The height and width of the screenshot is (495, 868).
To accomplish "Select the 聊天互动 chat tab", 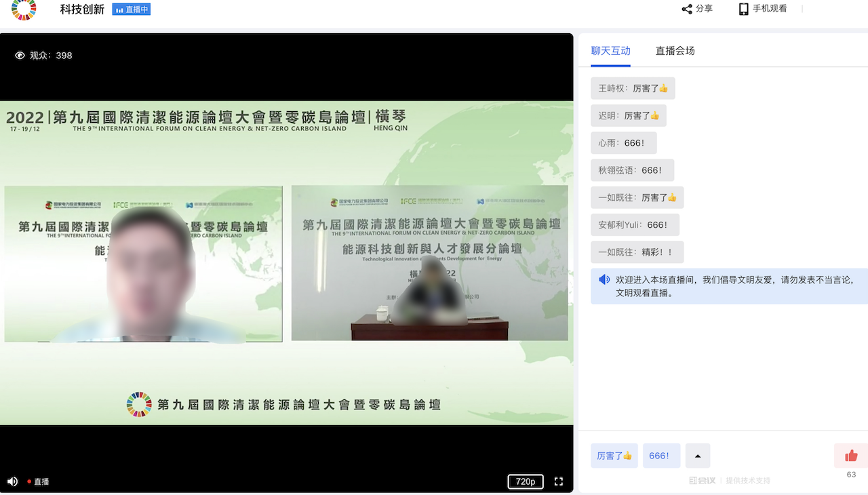I will 610,50.
